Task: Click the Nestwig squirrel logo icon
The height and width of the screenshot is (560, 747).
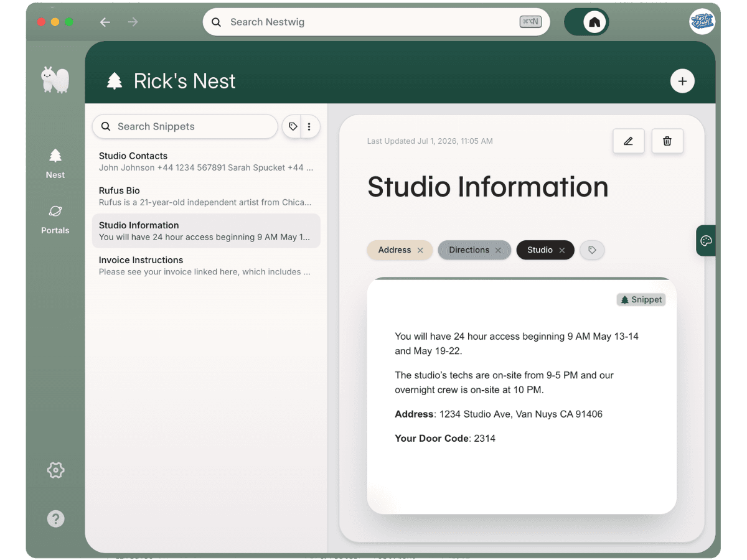Action: [55, 80]
